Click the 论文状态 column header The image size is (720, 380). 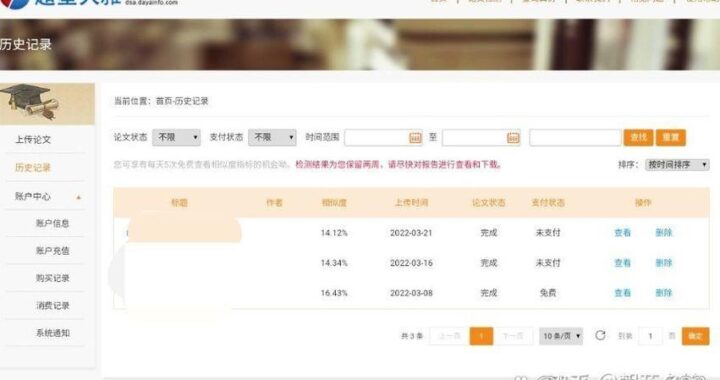click(x=489, y=202)
